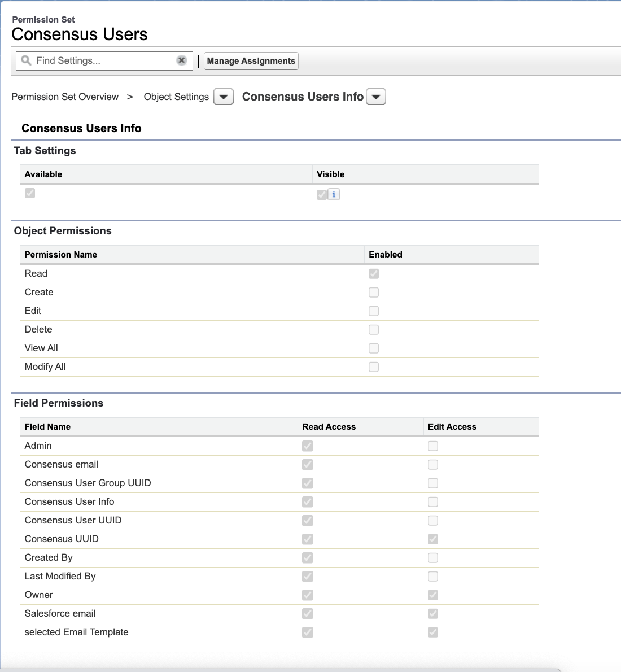Viewport: 621px width, 672px height.
Task: Enable Edit Access for Consensus User UUID
Action: pos(433,521)
